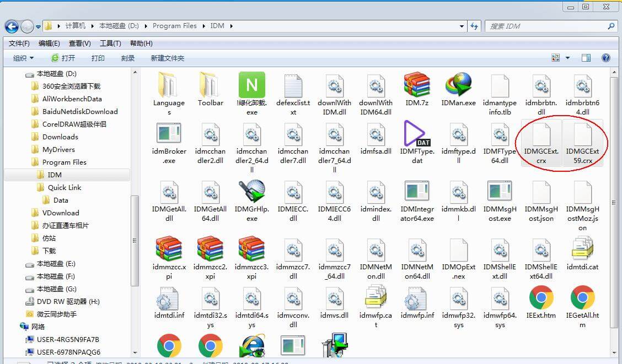Open the 编辑(E) menu
This screenshot has height=364, width=622.
coord(49,43)
